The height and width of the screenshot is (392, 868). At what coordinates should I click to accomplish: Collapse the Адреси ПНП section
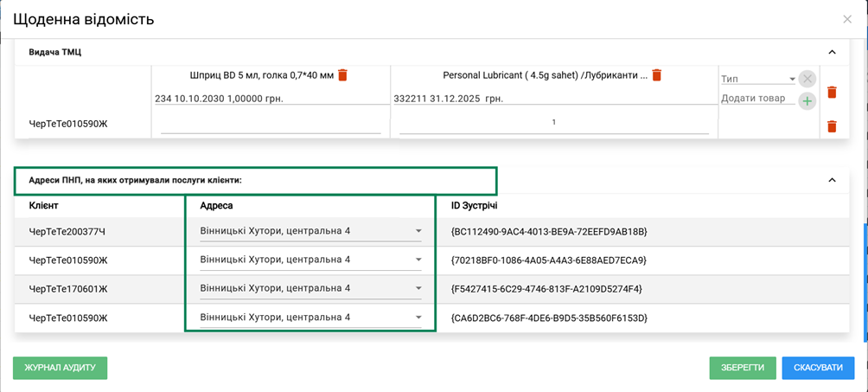point(831,180)
